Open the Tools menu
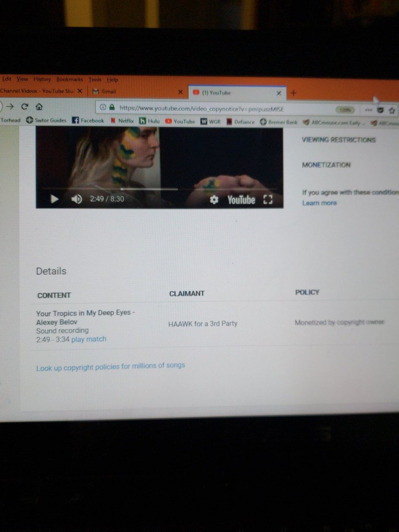 (x=95, y=80)
